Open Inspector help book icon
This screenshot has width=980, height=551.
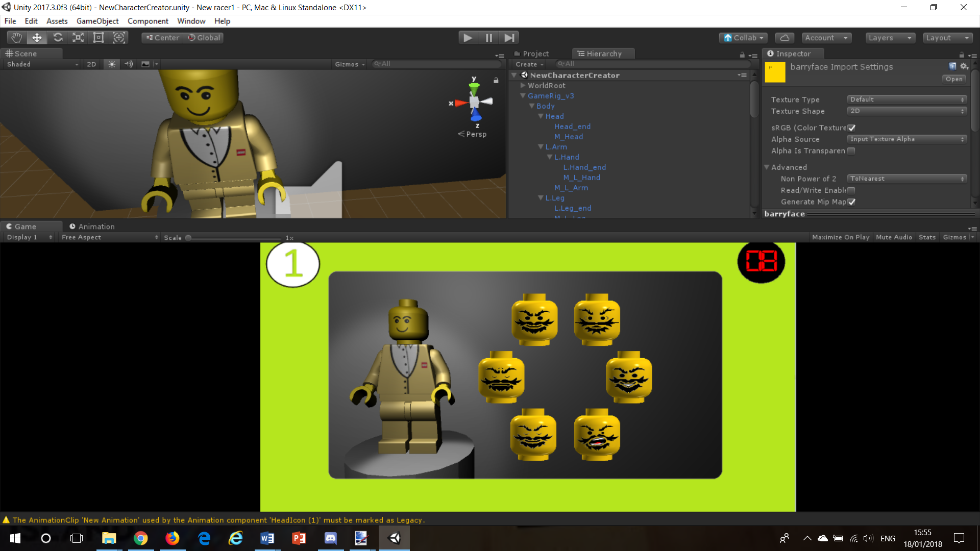pos(952,66)
